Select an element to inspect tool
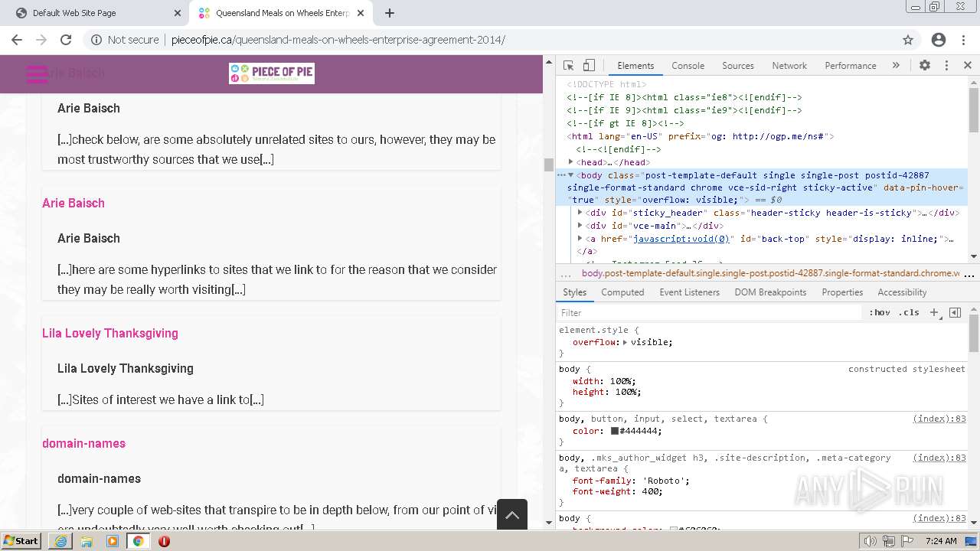Screen dimensions: 980x551 pyautogui.click(x=568, y=66)
